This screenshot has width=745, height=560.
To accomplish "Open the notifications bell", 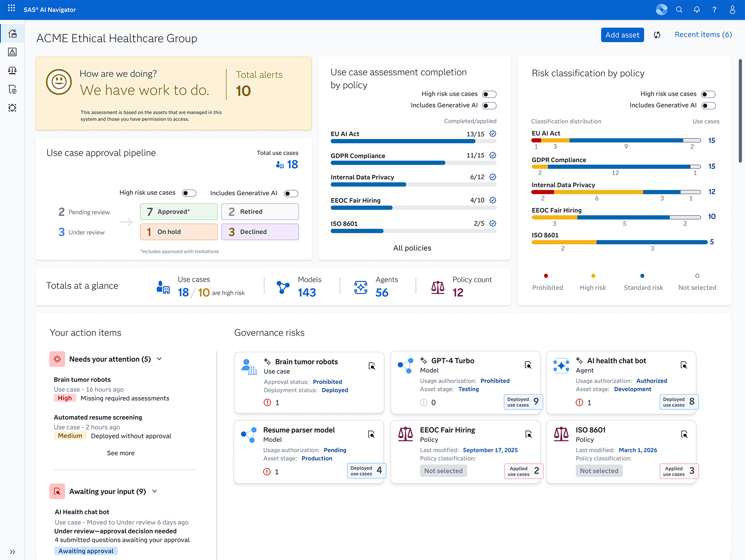I will click(x=697, y=10).
